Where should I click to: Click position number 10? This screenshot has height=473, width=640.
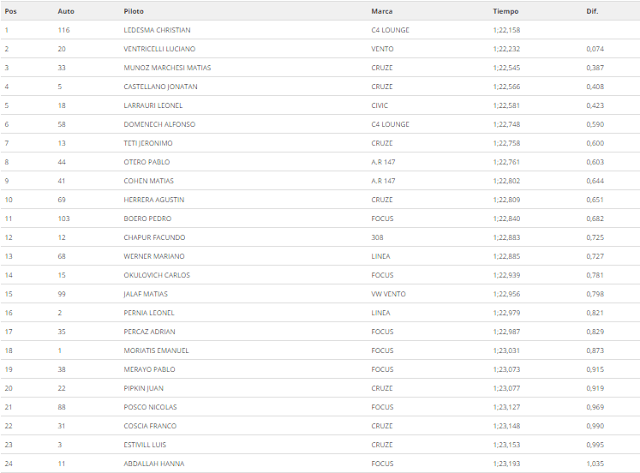click(x=9, y=200)
